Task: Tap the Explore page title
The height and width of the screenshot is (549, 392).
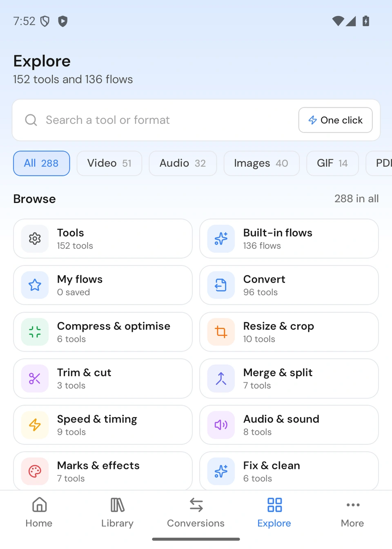Action: coord(42,61)
